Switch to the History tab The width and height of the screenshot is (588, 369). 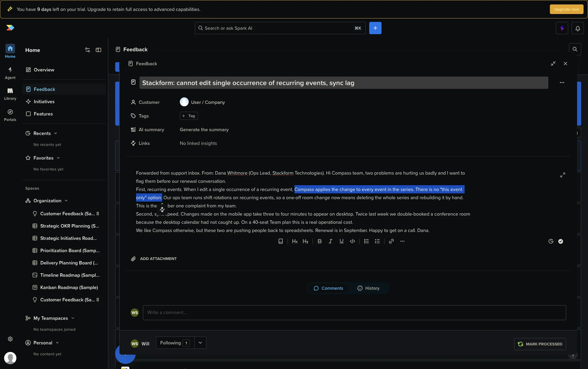(x=369, y=288)
